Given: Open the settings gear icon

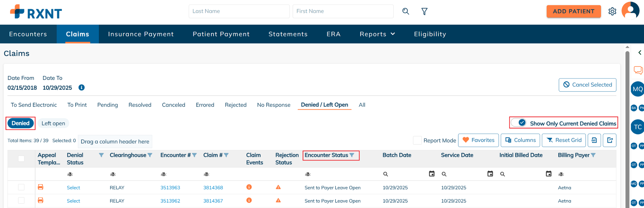Looking at the screenshot, I should point(612,11).
